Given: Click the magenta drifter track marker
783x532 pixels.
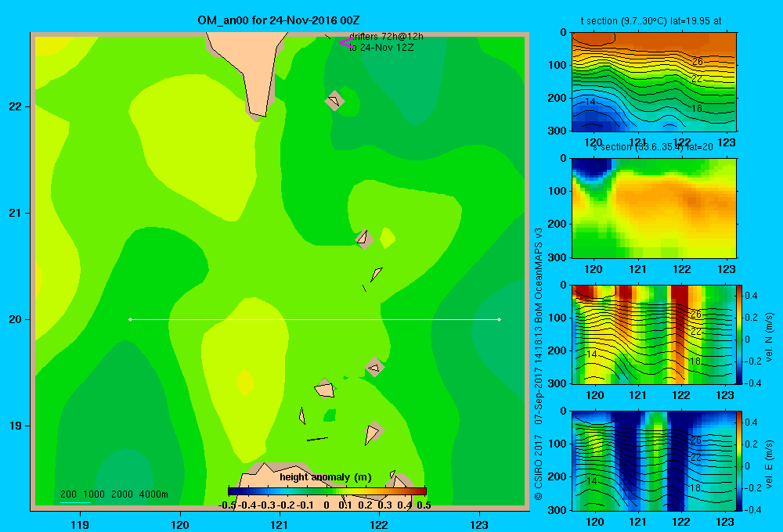Looking at the screenshot, I should tap(346, 43).
